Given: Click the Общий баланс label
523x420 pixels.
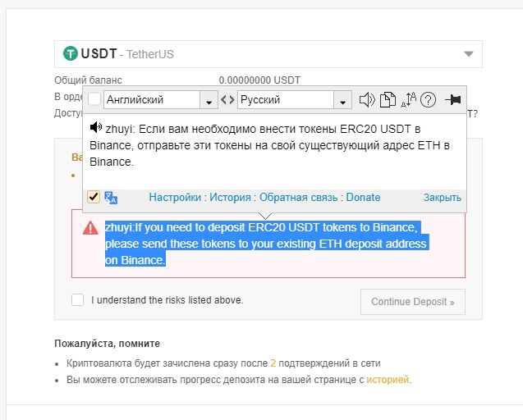Looking at the screenshot, I should (88, 80).
